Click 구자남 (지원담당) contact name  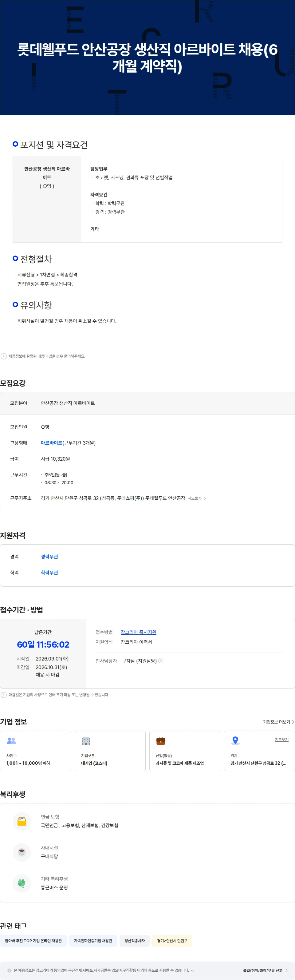pyautogui.click(x=139, y=661)
